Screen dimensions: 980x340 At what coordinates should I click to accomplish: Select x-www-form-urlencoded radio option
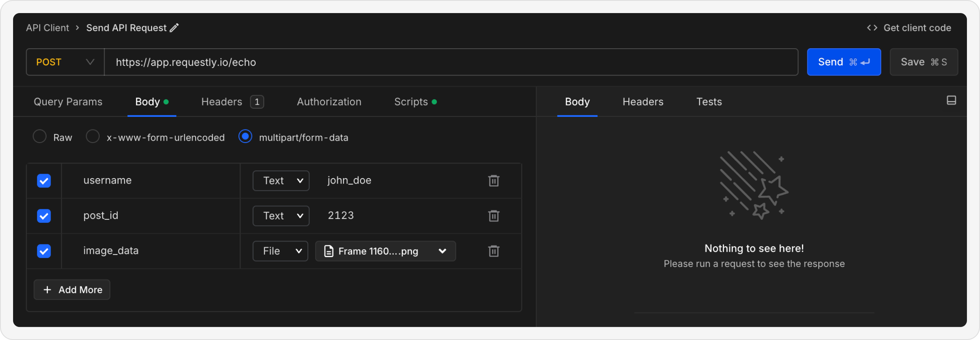pyautogui.click(x=93, y=136)
